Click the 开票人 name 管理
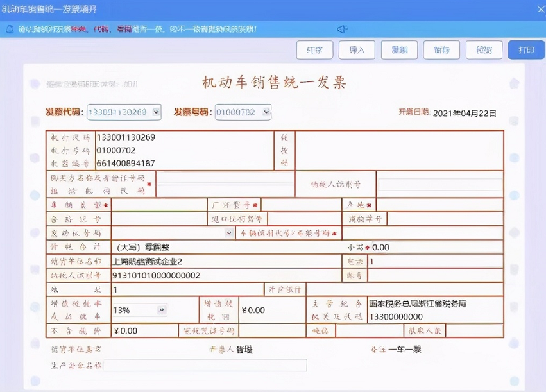Image resolution: width=546 pixels, height=392 pixels. click(x=244, y=349)
